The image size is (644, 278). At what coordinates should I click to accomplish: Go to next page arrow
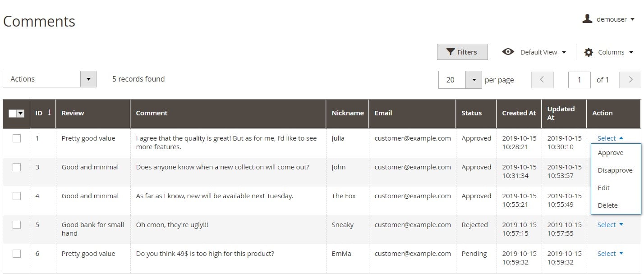point(630,80)
